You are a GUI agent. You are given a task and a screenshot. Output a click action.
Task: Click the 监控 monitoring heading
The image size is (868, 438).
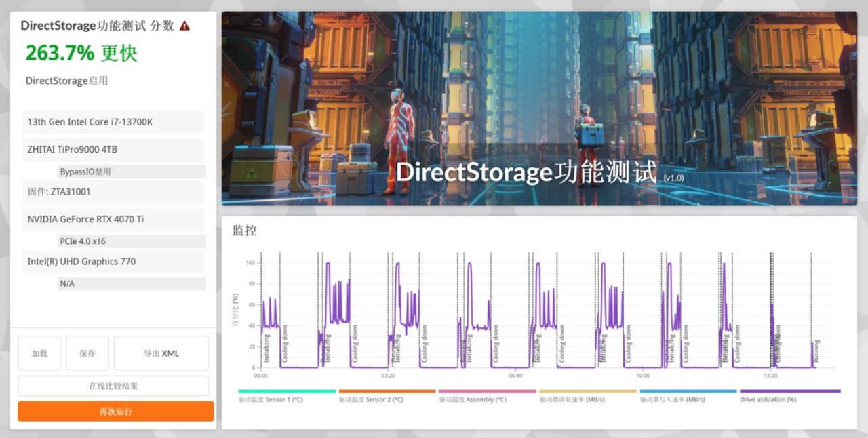point(245,231)
